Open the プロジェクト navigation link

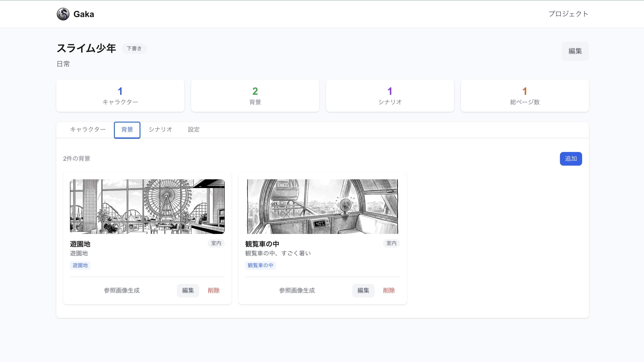[x=568, y=14]
